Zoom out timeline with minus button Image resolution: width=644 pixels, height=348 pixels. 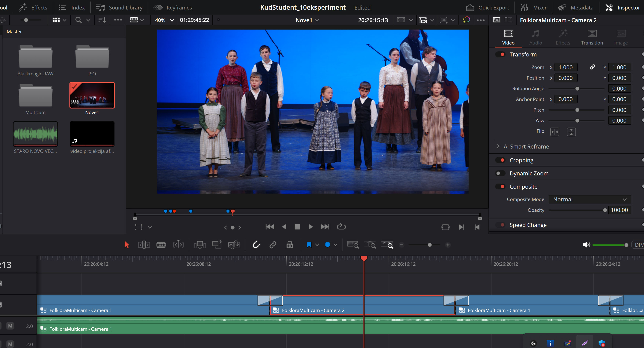[401, 245]
